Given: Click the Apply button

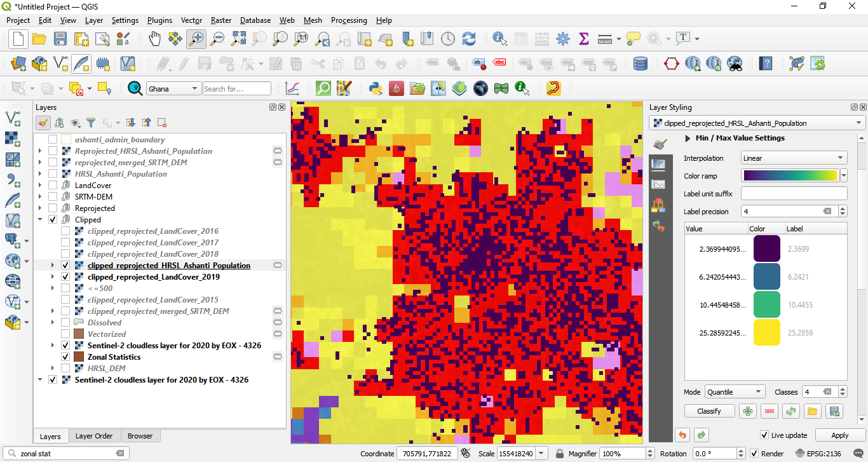Looking at the screenshot, I should click(840, 435).
